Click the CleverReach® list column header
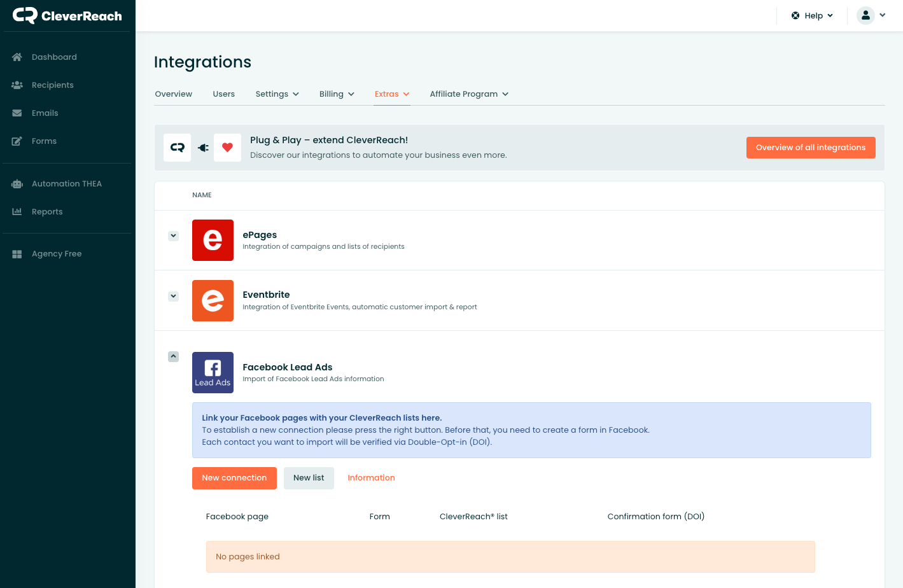Image resolution: width=903 pixels, height=588 pixels. coord(473,517)
